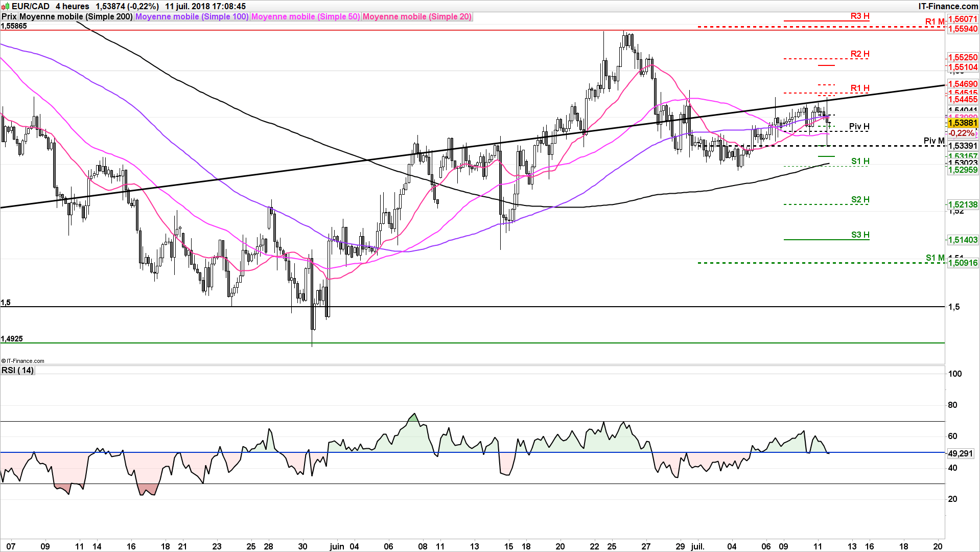Click the 1,52959 price axis label

coord(963,170)
